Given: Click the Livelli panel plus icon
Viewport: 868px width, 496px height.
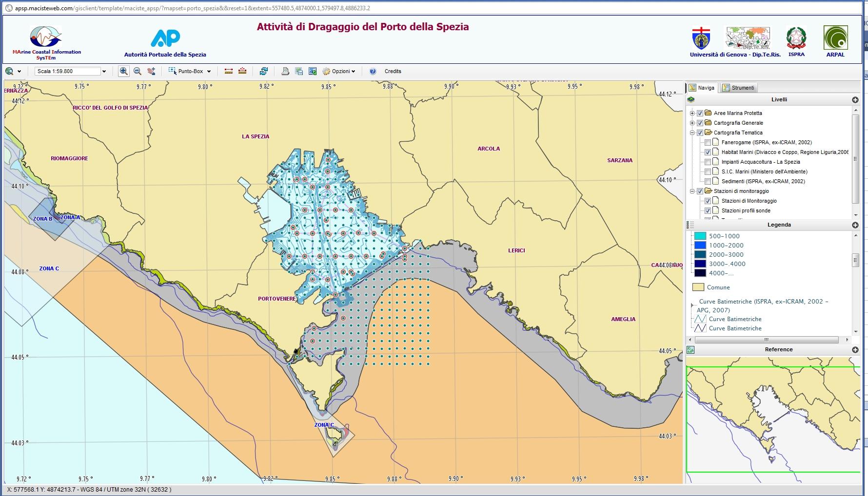Looking at the screenshot, I should tap(855, 100).
